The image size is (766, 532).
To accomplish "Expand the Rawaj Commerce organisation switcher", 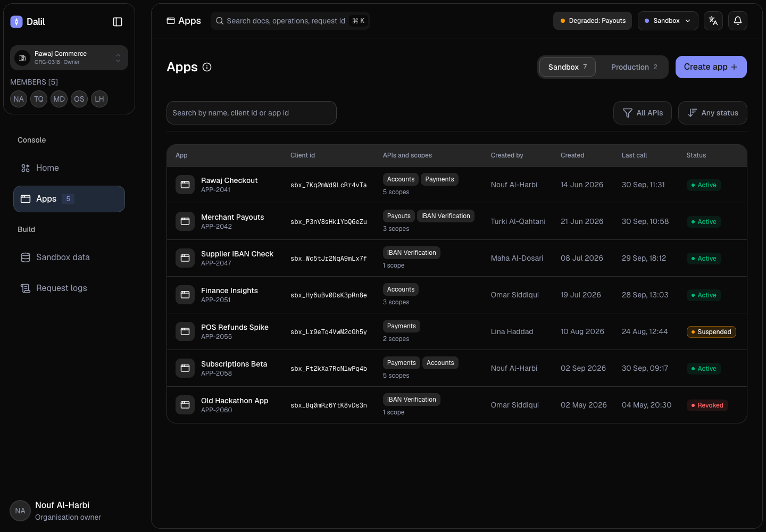I will point(69,57).
